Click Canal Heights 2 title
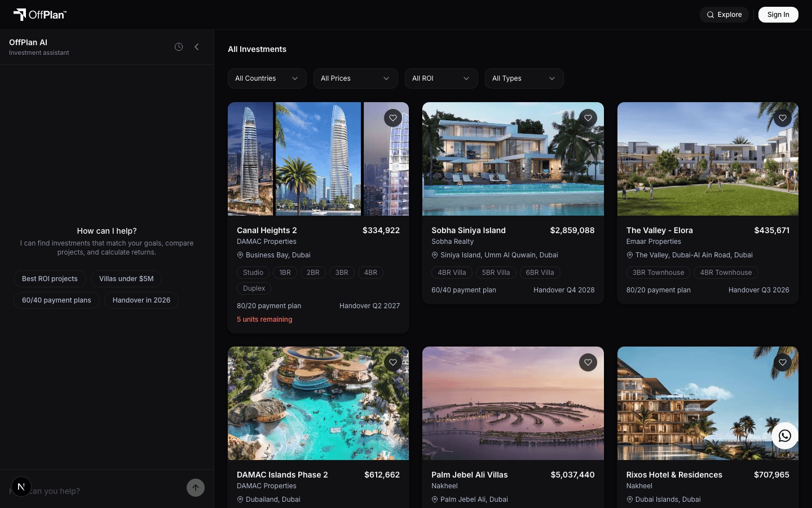Viewport: 812px width, 508px height. pos(267,230)
